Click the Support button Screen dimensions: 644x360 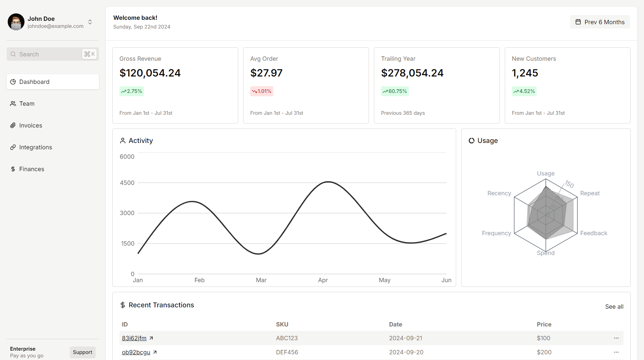tap(83, 352)
